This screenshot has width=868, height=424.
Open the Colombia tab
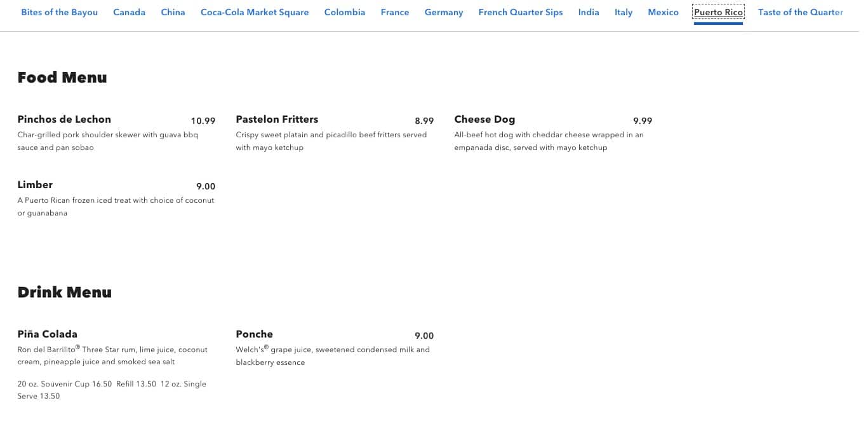[345, 12]
